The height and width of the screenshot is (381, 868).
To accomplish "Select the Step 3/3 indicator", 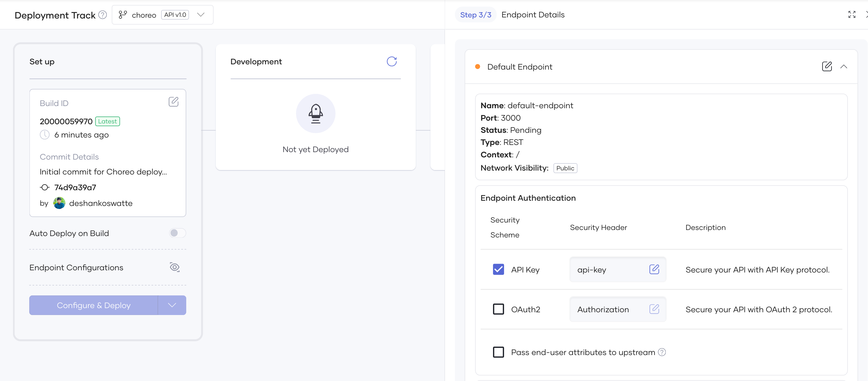I will pos(475,15).
